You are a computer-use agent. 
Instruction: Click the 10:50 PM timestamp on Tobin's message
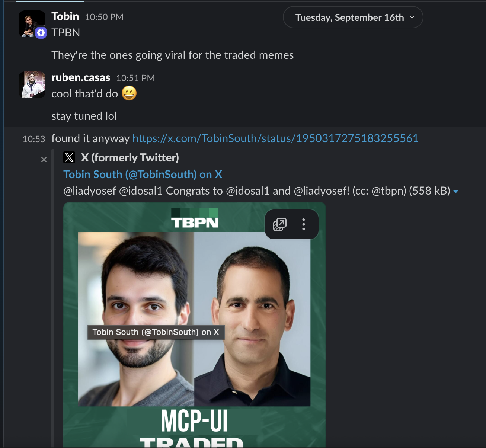tap(104, 17)
